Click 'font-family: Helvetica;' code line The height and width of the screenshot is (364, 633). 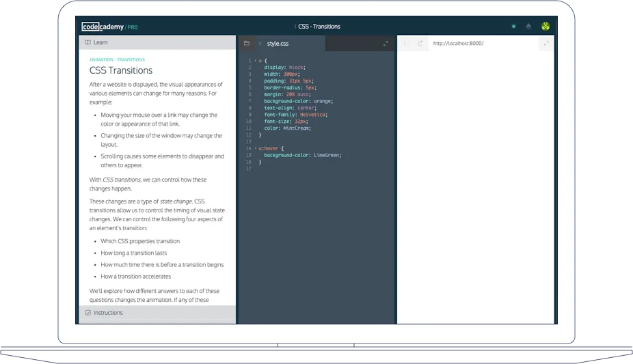[x=295, y=115]
